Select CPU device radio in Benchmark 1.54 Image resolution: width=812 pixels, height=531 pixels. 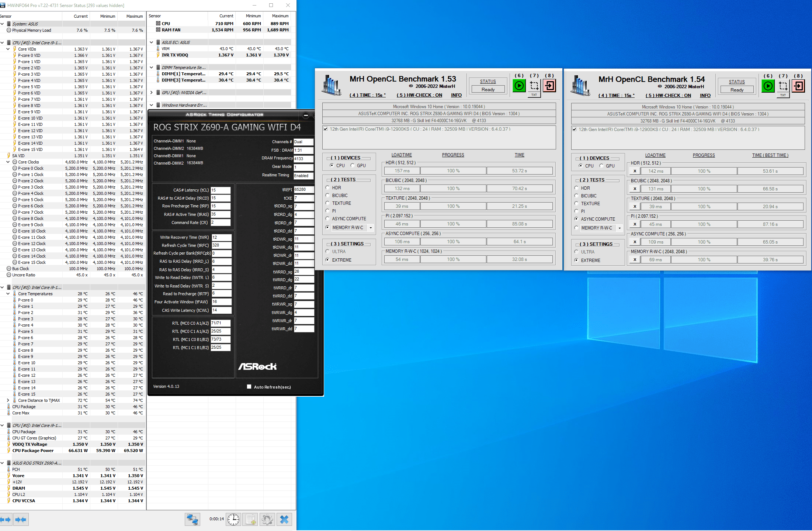581,166
